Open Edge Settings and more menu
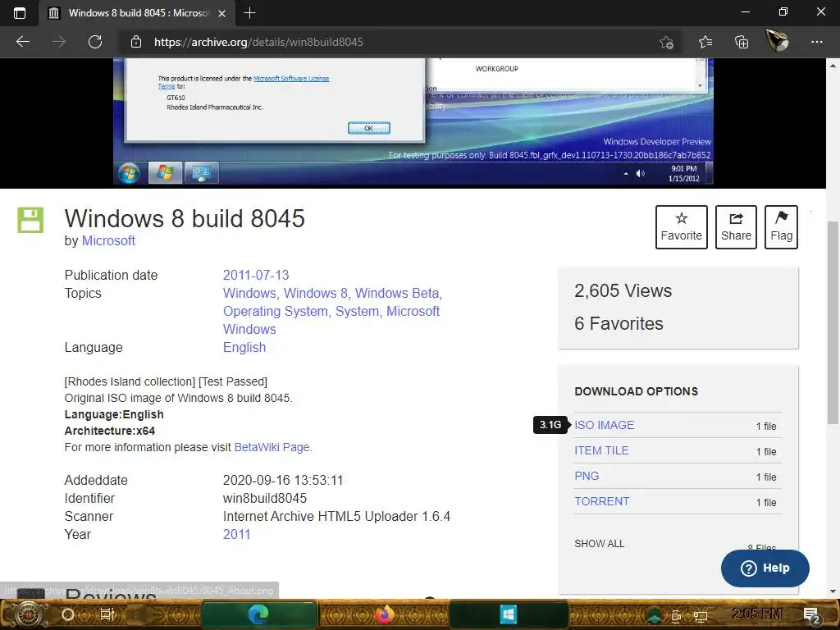 pos(816,42)
